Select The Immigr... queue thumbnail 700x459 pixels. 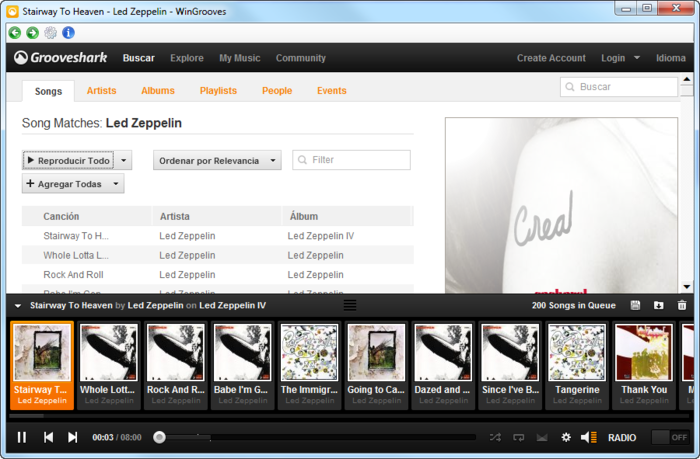(x=310, y=365)
